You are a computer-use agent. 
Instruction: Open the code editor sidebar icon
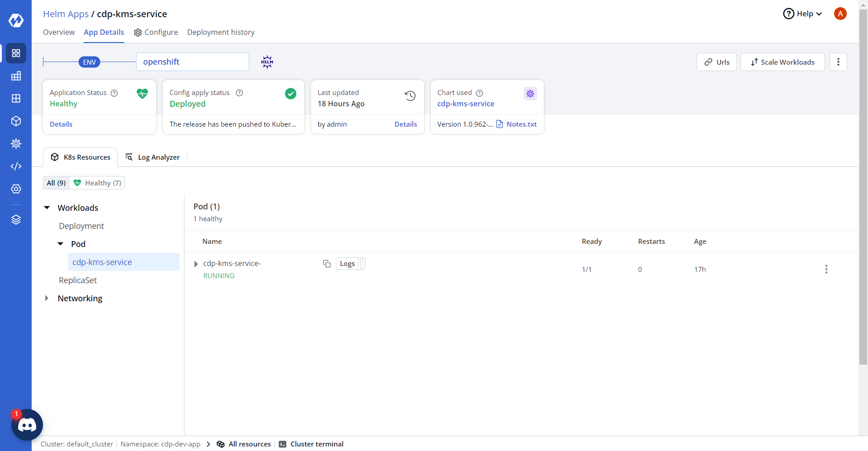(16, 166)
